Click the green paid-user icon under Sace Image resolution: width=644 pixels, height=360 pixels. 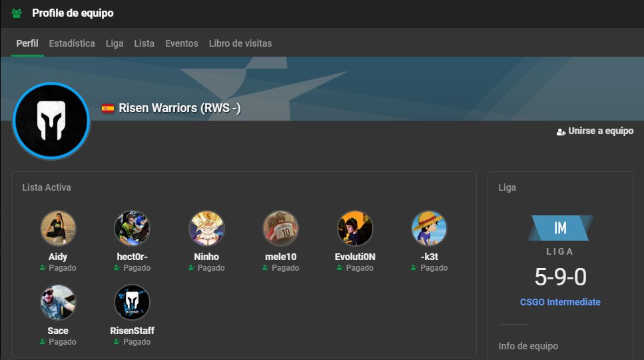(x=43, y=342)
